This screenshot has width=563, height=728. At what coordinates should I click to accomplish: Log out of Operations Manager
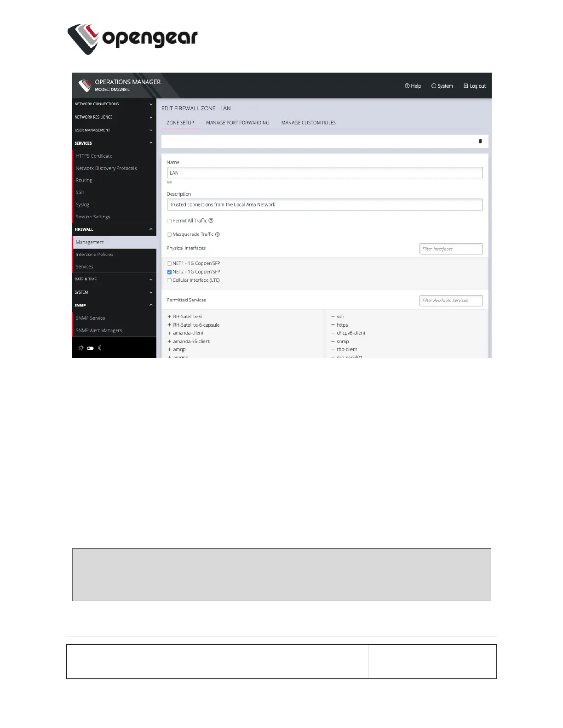coord(474,86)
